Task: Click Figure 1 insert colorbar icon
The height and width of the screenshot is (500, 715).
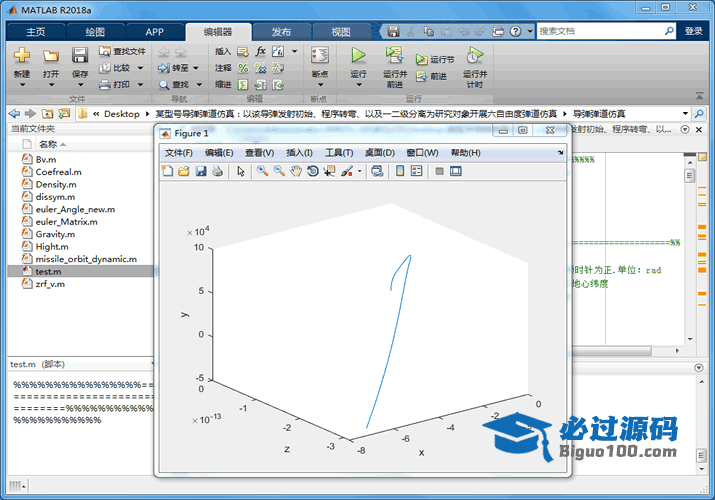Action: point(400,171)
